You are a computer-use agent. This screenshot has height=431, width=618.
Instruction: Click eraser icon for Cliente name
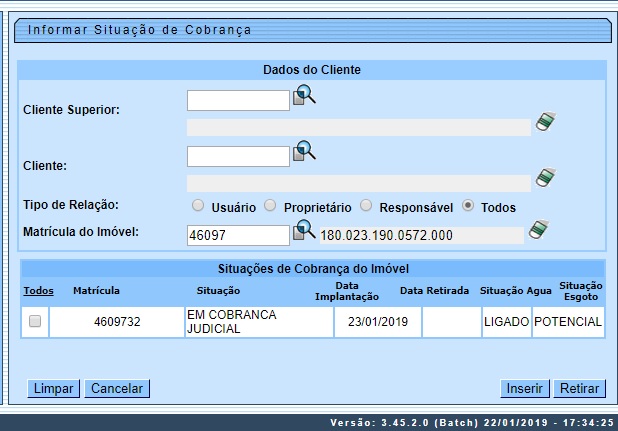pyautogui.click(x=544, y=179)
